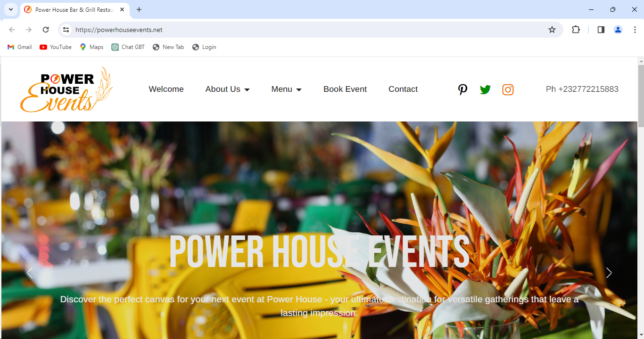View site information icon in address bar
The width and height of the screenshot is (644, 339).
tap(66, 30)
